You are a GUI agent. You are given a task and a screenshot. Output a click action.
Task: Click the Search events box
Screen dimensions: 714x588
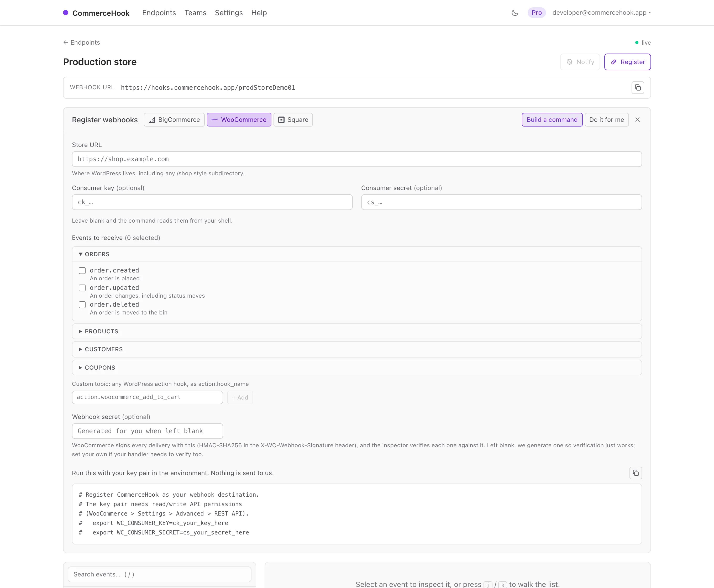(x=160, y=574)
